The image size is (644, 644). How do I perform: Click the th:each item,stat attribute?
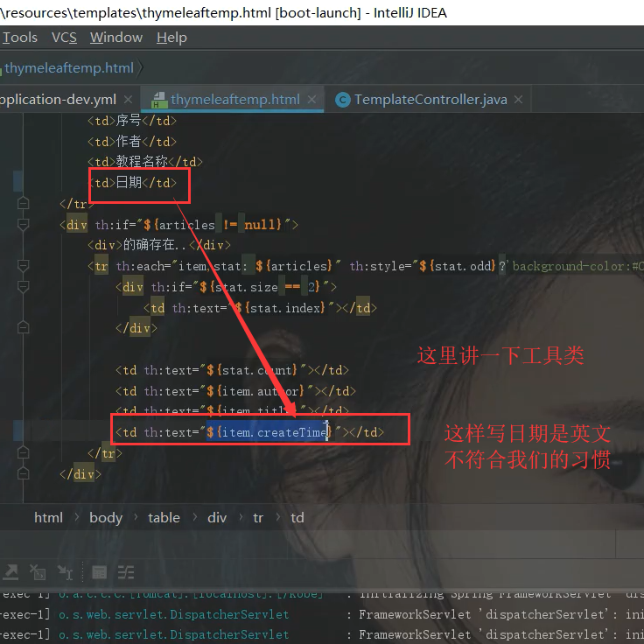[228, 266]
